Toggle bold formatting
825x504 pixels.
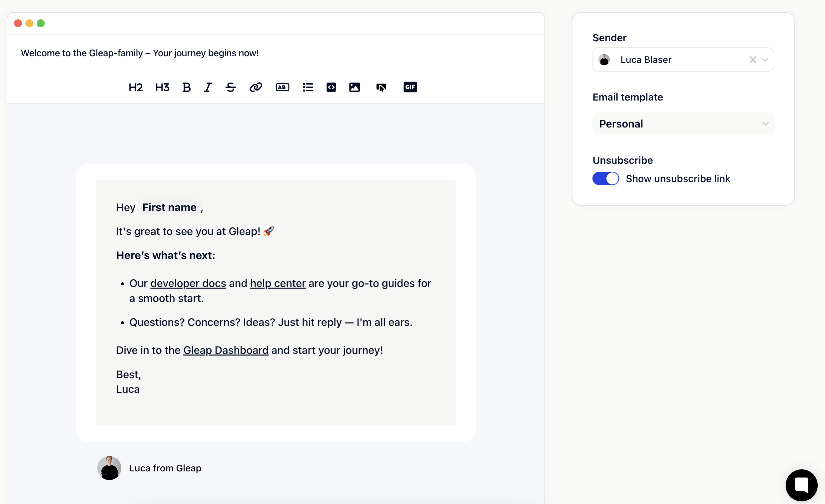point(187,87)
